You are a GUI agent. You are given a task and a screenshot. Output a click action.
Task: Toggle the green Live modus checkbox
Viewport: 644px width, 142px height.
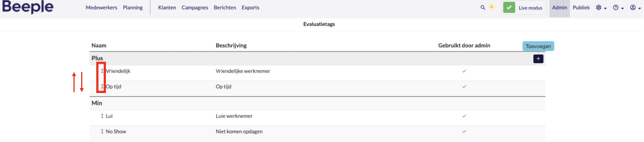(x=509, y=7)
